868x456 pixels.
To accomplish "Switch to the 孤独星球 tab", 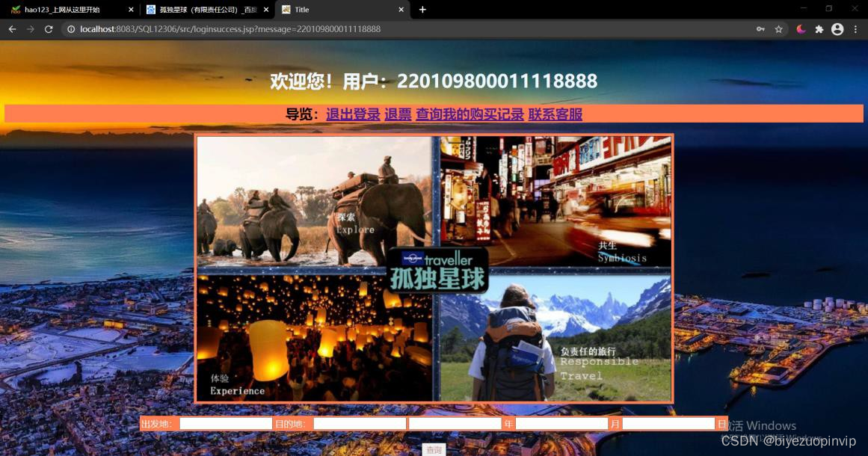I will (x=207, y=10).
